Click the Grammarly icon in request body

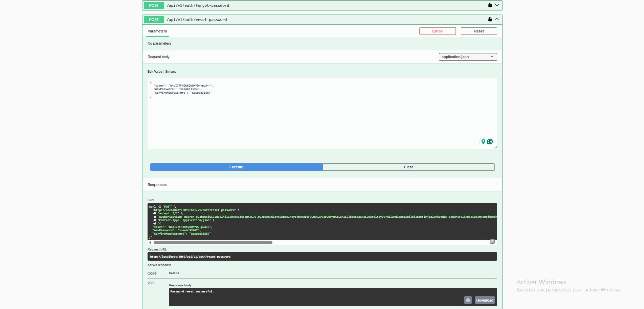490,142
